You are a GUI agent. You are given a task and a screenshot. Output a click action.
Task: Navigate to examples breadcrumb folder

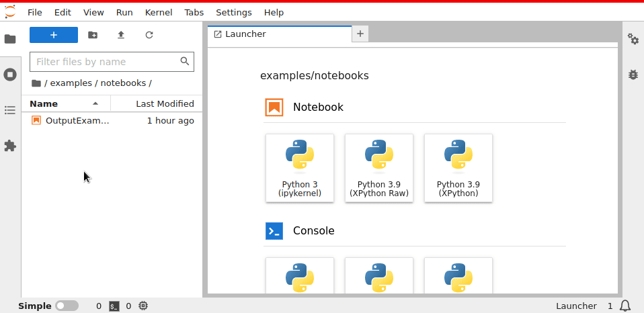(x=71, y=83)
